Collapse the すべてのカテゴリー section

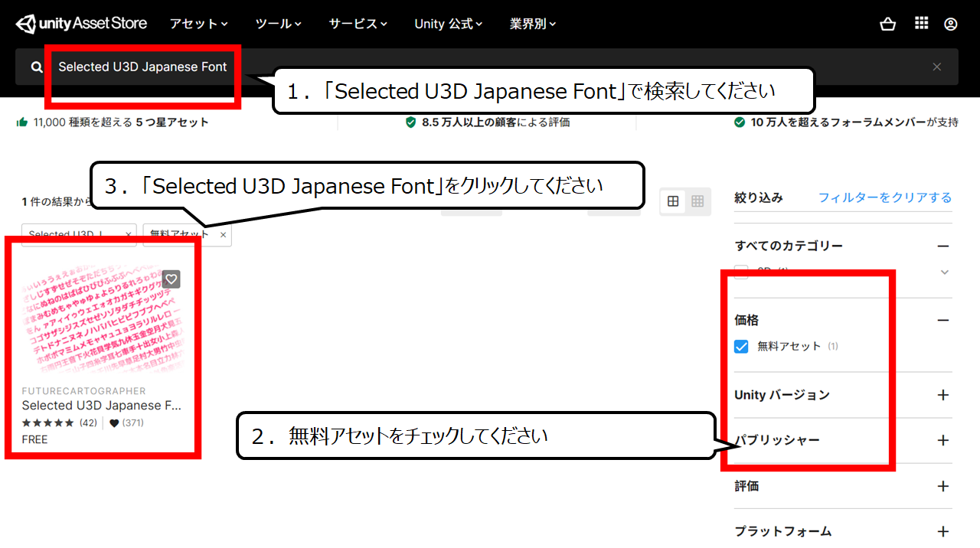(x=943, y=246)
